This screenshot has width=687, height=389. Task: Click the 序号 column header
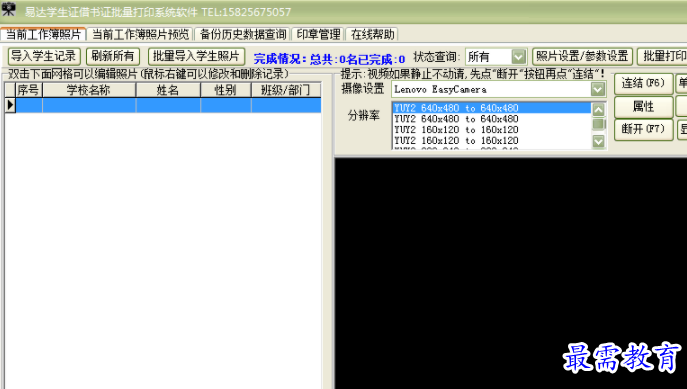pos(29,90)
